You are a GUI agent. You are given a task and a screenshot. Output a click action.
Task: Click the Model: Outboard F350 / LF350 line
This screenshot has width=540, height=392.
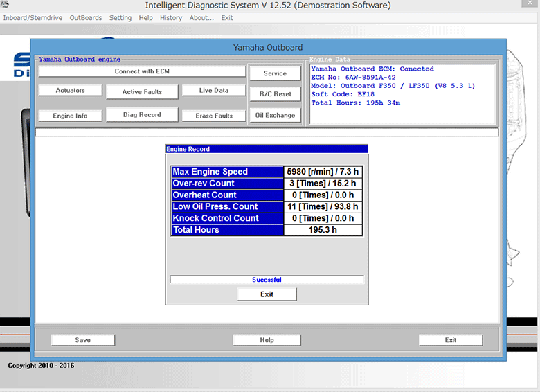point(393,86)
